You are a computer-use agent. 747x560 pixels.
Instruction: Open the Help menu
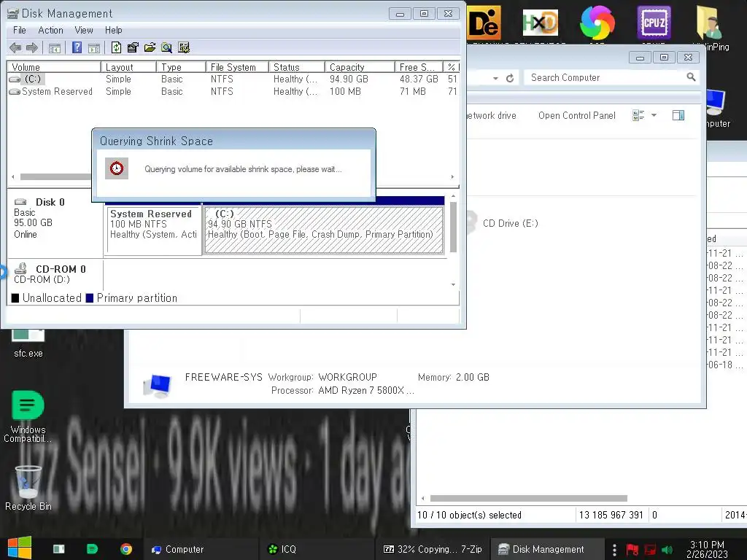[x=113, y=30]
